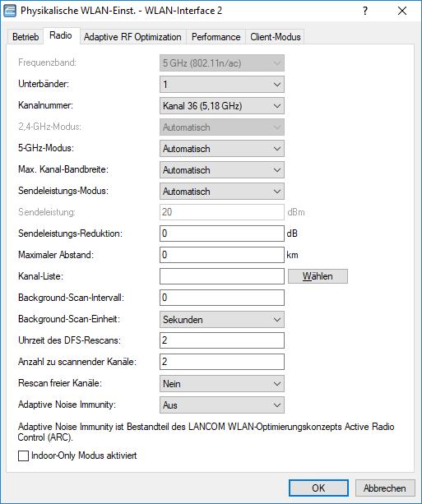422x504 pixels.
Task: Open the 5-GHz-Modus dropdown
Action: pyautogui.click(x=222, y=149)
